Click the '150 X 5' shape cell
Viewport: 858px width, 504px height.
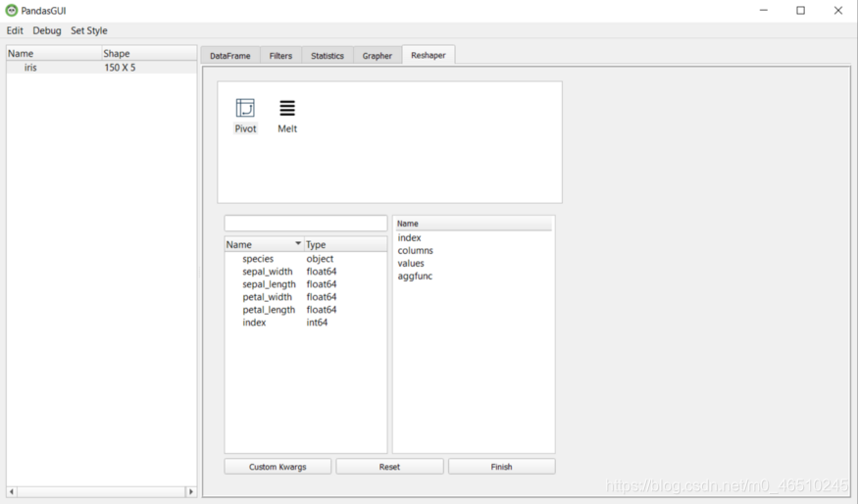(x=120, y=68)
